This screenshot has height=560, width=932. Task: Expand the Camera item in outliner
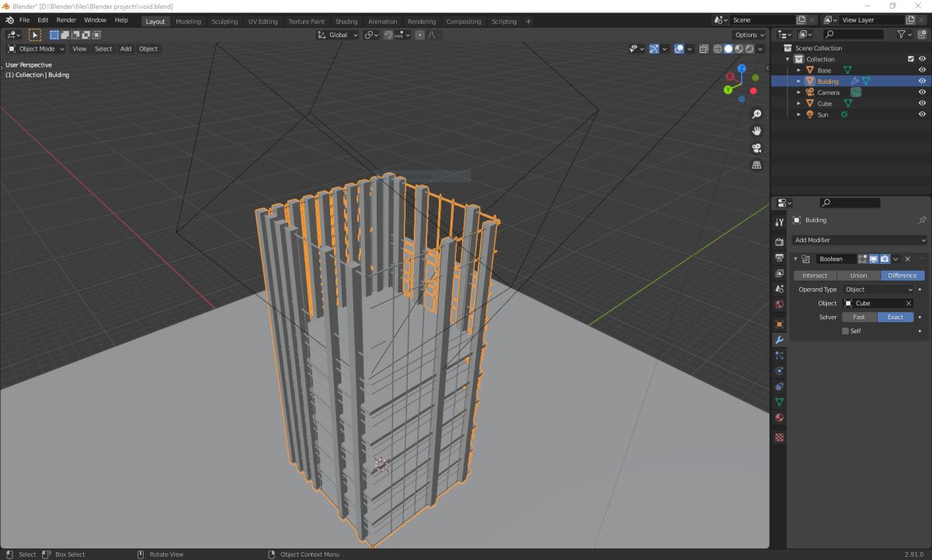pyautogui.click(x=798, y=92)
